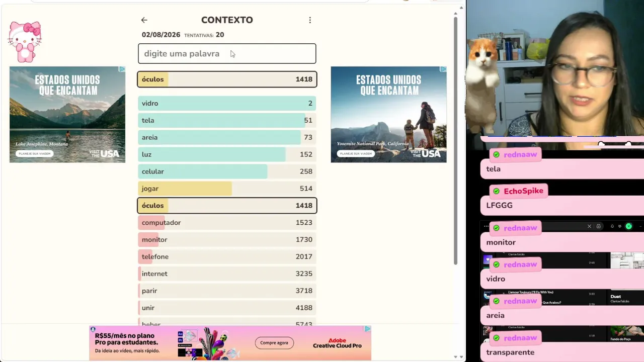This screenshot has height=362, width=644.
Task: Click the AdChoices icon on the Adobe ad
Action: (367, 329)
